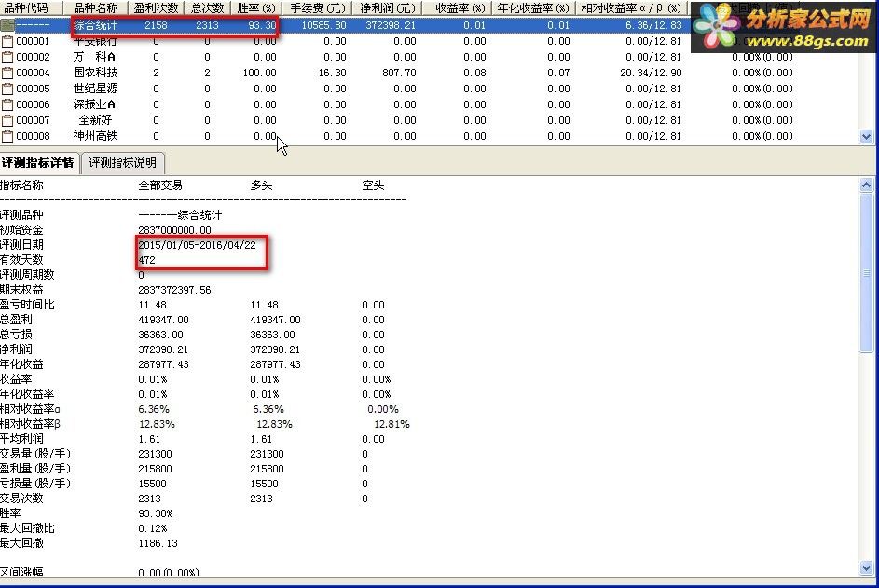The width and height of the screenshot is (879, 588).
Task: Click the details panel scrollbar thumb
Action: click(x=866, y=273)
